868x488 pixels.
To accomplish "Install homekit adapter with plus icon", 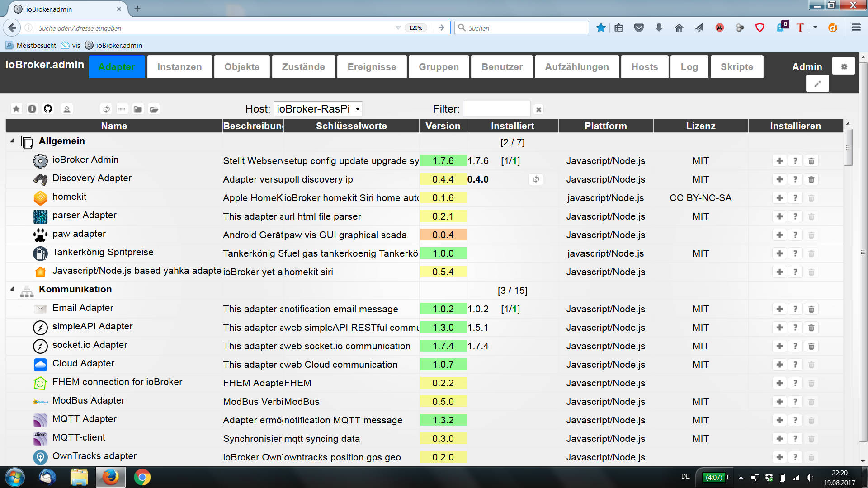I will pyautogui.click(x=779, y=198).
